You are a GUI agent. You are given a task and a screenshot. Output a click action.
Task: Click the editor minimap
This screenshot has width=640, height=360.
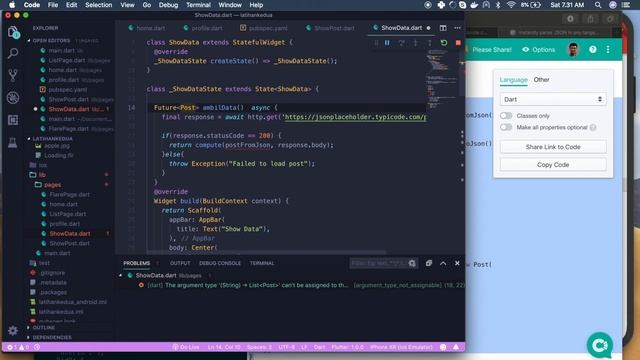(442, 78)
